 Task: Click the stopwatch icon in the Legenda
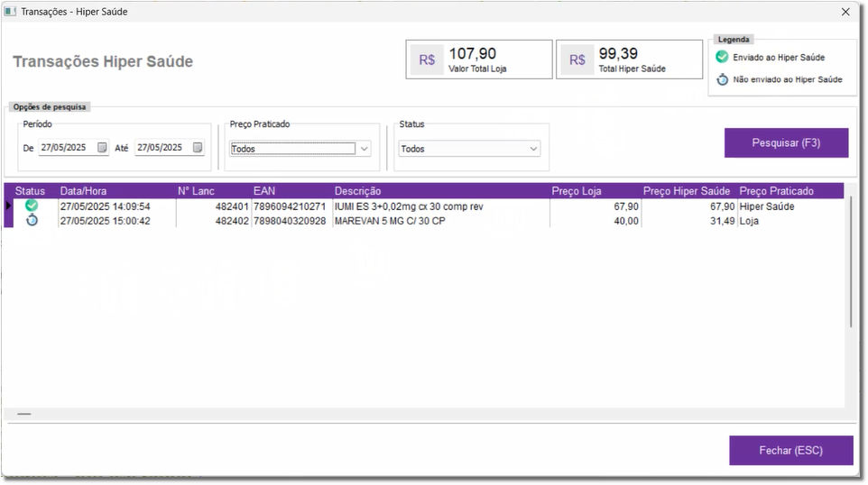coord(723,79)
